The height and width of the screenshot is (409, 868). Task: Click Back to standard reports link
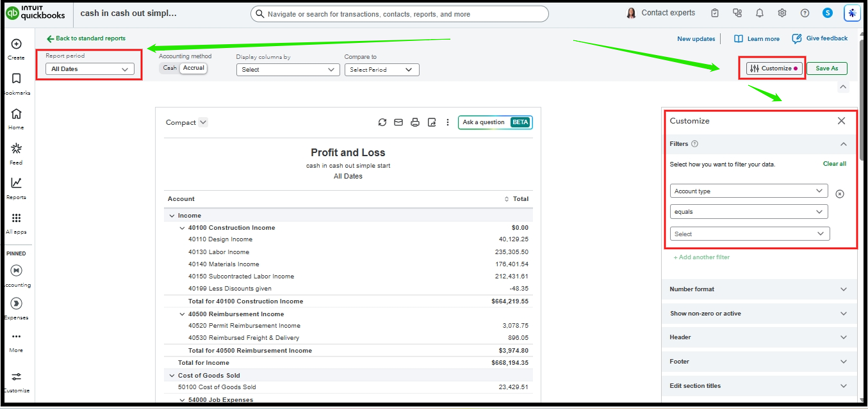pos(86,38)
